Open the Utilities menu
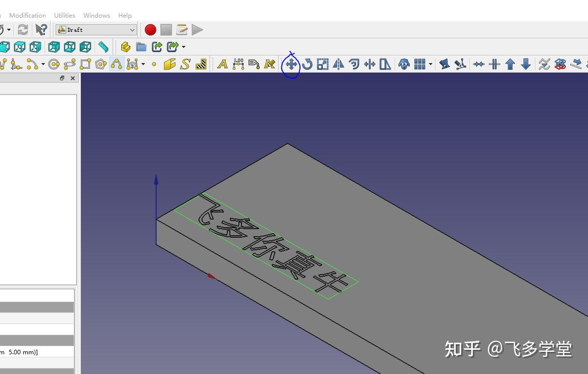Viewport: 588px width, 374px height. [64, 15]
